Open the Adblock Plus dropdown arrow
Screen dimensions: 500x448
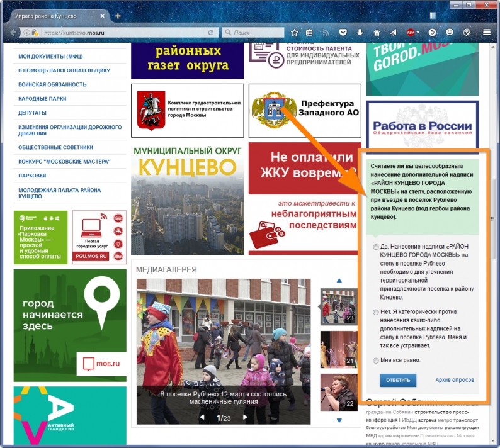pyautogui.click(x=419, y=32)
